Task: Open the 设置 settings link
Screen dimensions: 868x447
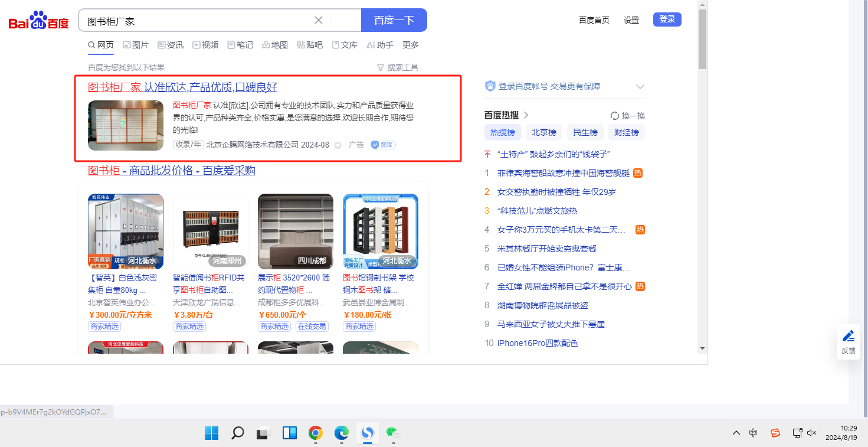Action: 631,20
